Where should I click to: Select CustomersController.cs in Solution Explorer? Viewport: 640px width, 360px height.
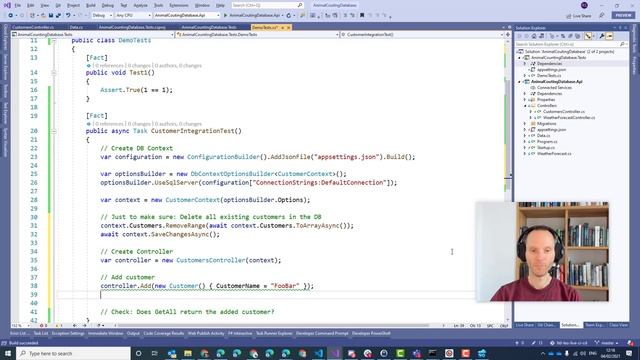pos(564,111)
